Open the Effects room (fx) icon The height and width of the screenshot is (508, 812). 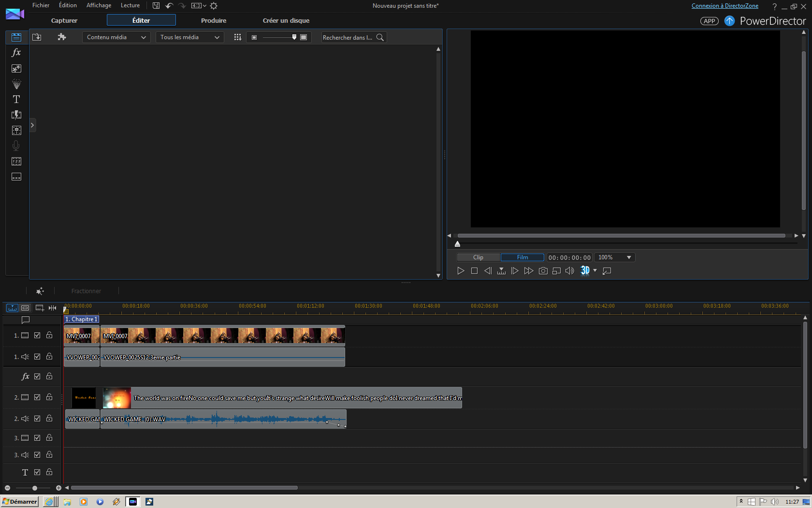tap(16, 53)
